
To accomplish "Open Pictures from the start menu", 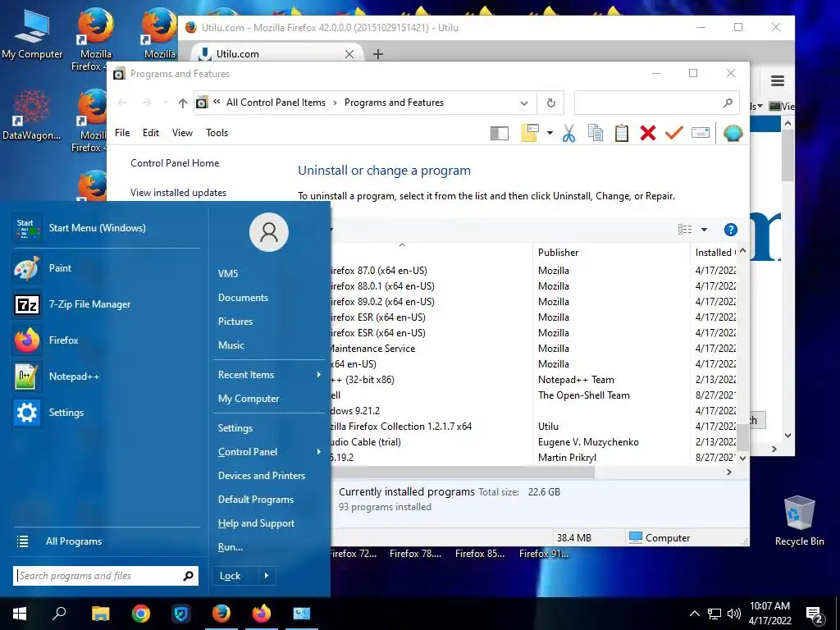I will pos(269,322).
